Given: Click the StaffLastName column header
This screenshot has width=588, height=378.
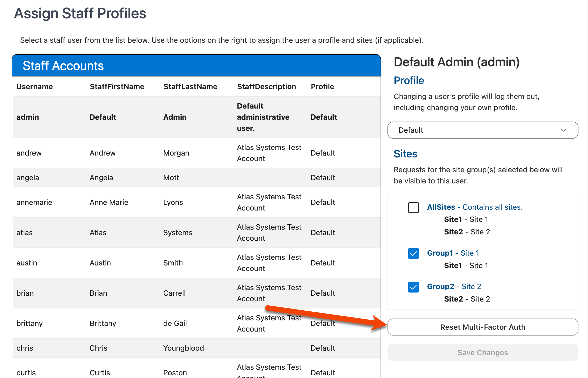Looking at the screenshot, I should (x=190, y=86).
